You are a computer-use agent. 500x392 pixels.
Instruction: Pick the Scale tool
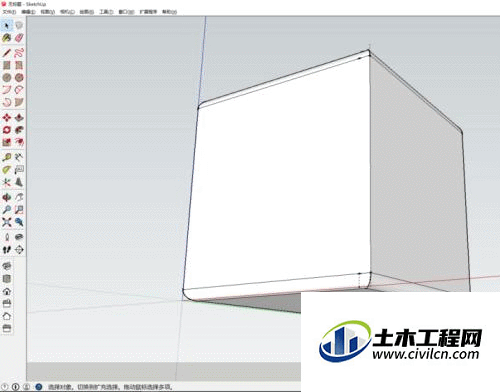pyautogui.click(x=7, y=142)
